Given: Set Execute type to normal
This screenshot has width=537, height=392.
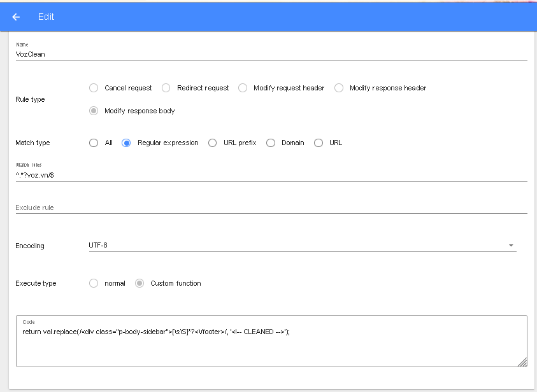Looking at the screenshot, I should [94, 283].
